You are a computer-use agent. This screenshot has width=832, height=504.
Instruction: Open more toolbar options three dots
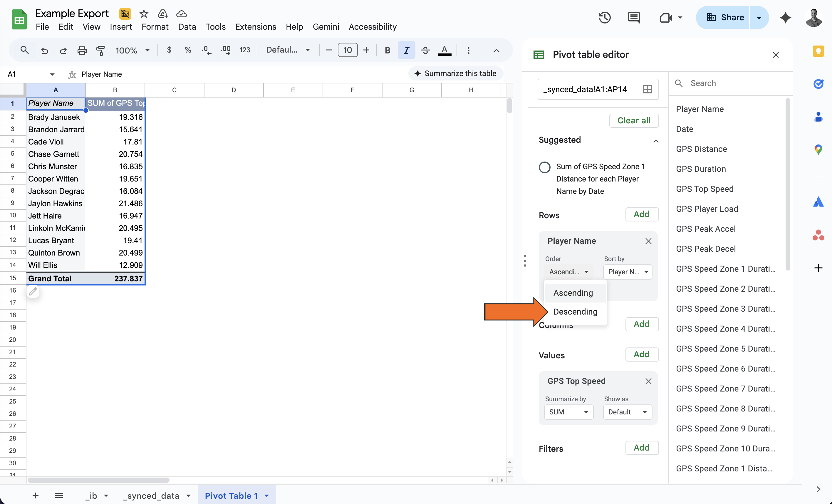tap(468, 50)
